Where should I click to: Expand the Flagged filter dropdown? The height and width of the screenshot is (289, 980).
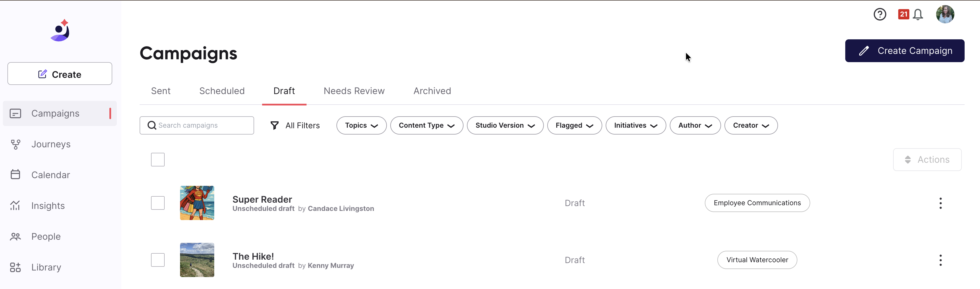[x=574, y=125]
